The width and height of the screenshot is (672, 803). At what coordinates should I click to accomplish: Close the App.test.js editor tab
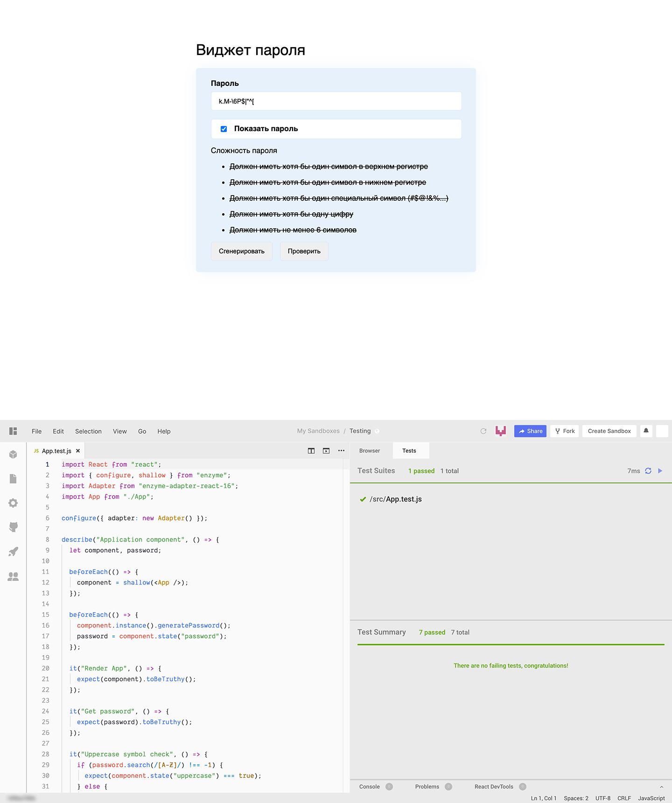[x=78, y=451]
